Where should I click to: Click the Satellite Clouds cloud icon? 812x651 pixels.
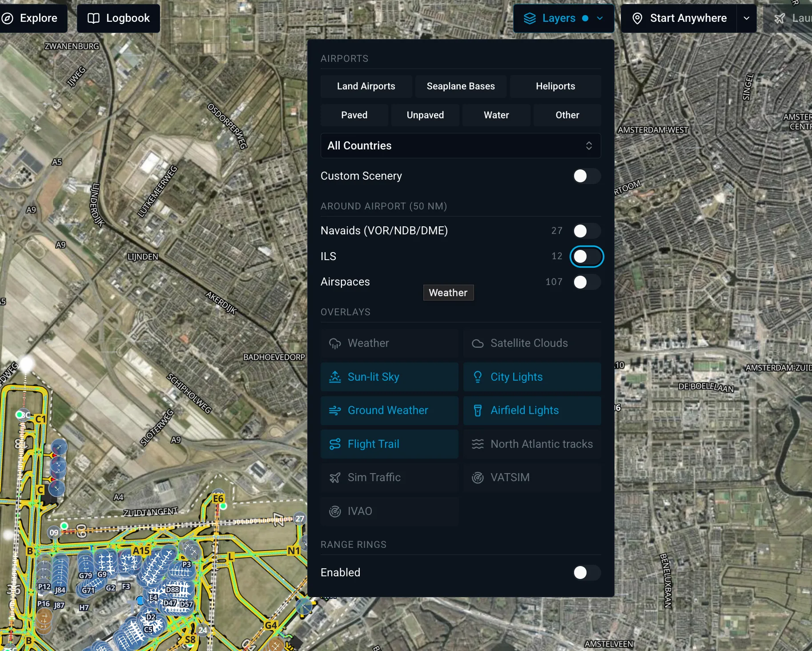[478, 343]
